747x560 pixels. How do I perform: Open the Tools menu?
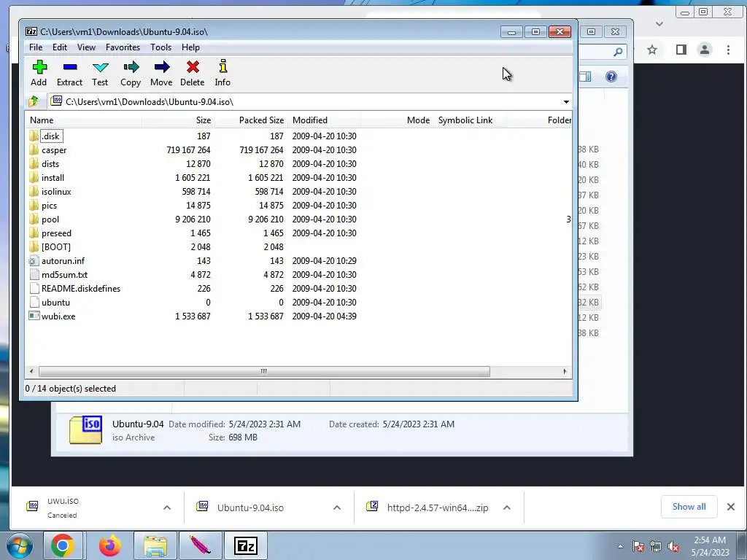pos(160,47)
